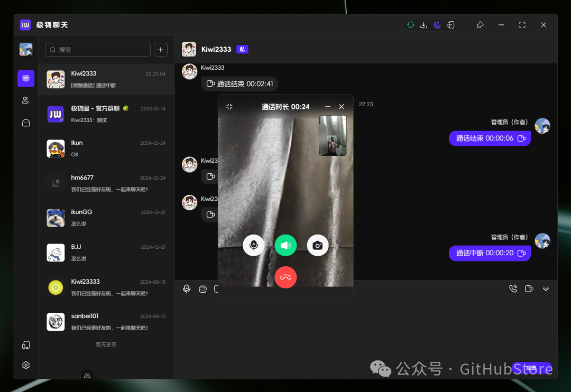Viewport: 571px width, 392px height.
Task: Start video call icon in input toolbar
Action: (x=529, y=288)
